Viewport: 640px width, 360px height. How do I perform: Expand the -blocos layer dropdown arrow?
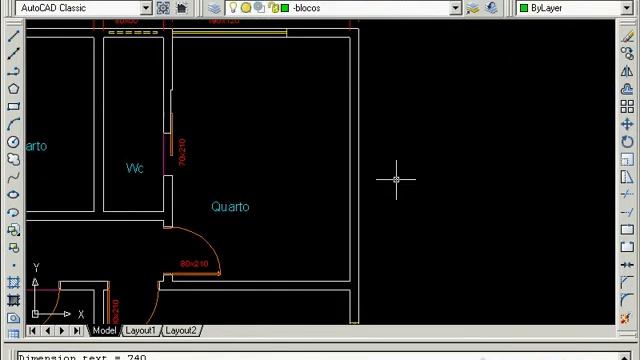pyautogui.click(x=456, y=8)
